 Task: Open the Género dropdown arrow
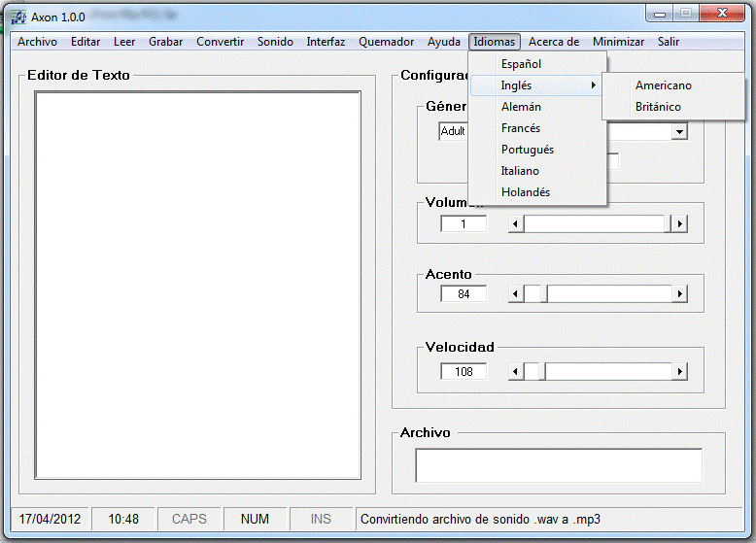679,131
